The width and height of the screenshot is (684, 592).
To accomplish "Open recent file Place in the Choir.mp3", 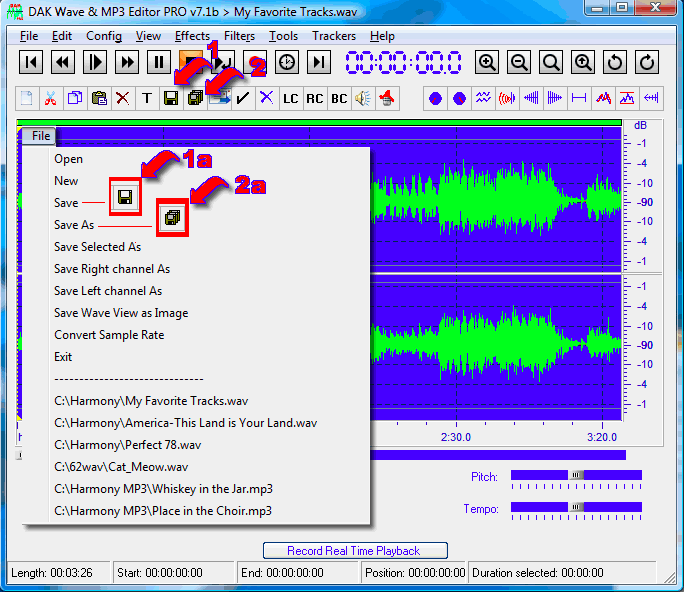I will click(x=163, y=511).
